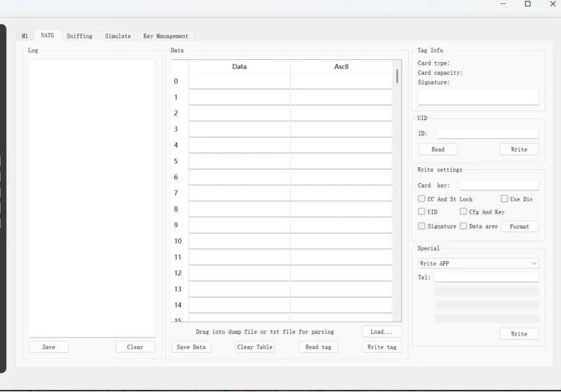Click the Signature text box
This screenshot has width=561, height=392.
[x=479, y=97]
